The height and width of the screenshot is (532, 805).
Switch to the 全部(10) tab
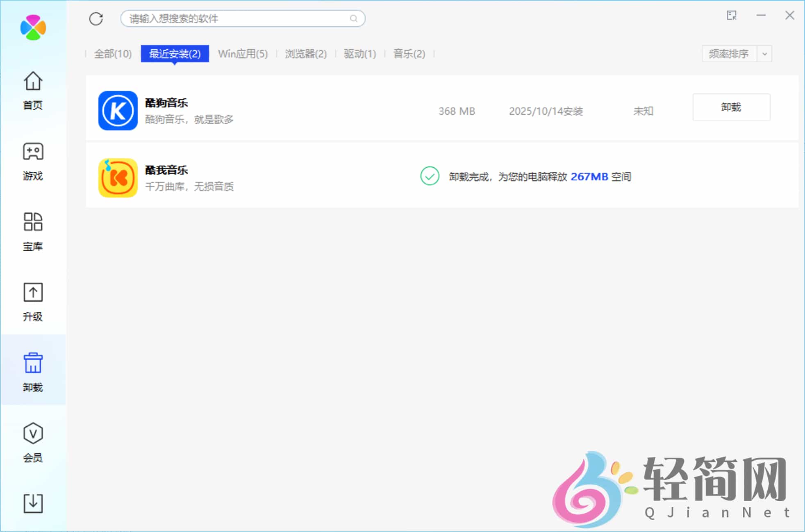[x=112, y=53]
